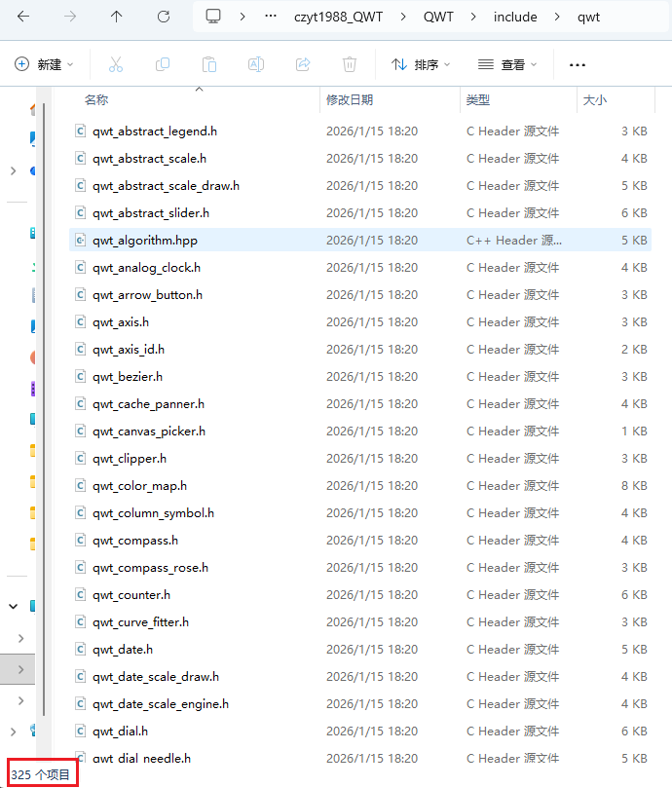Screen dimensions: 672x788
Task: Click the Cut scissors icon
Action: coord(116,64)
